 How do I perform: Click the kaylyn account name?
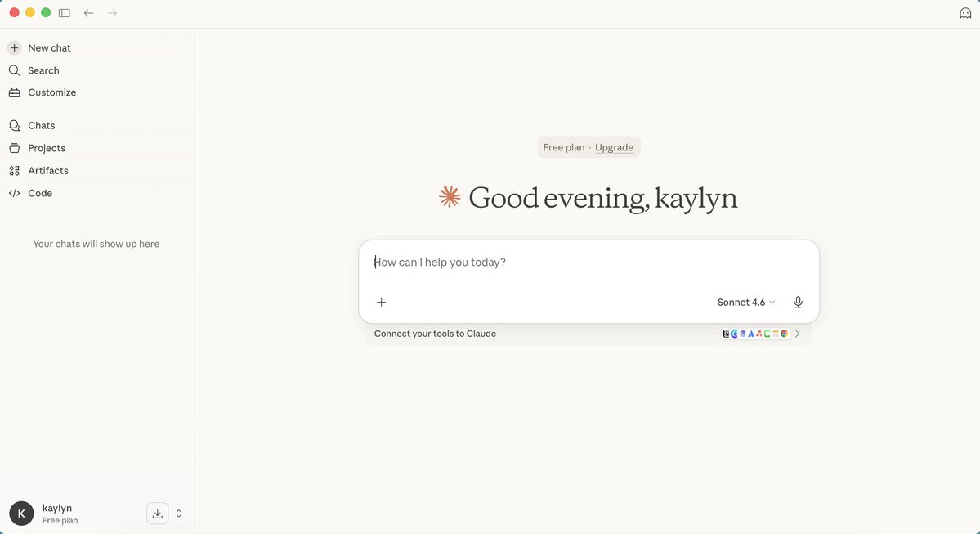(x=57, y=509)
